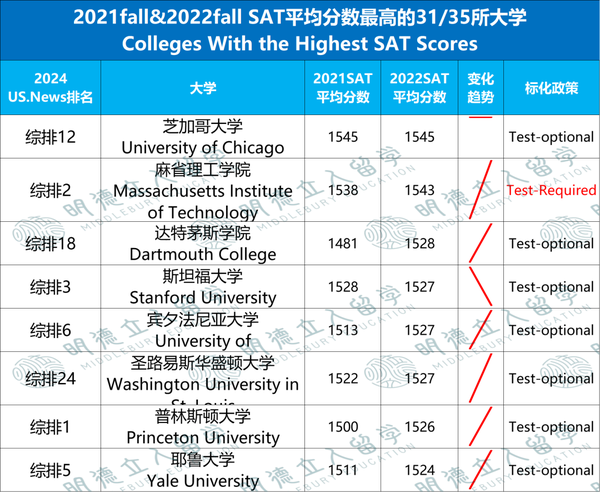
Task: Click Test-optional in the Princeton row
Action: tap(551, 427)
